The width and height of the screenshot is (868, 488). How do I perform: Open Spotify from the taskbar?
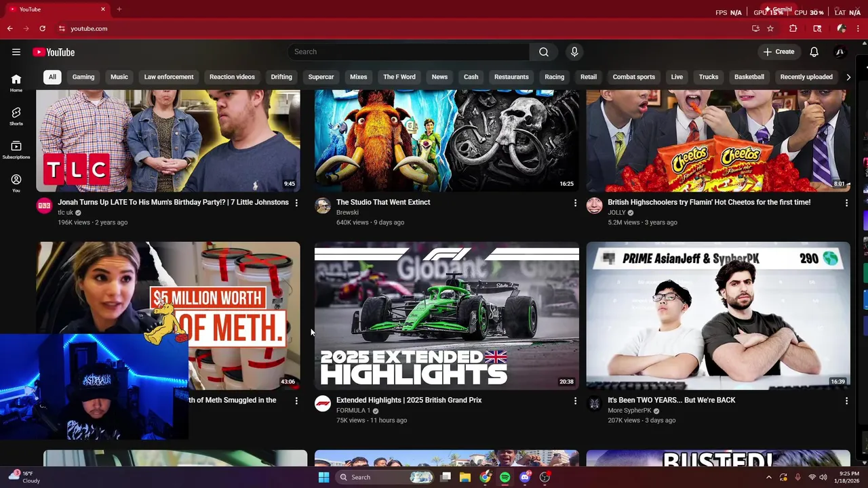(x=505, y=477)
